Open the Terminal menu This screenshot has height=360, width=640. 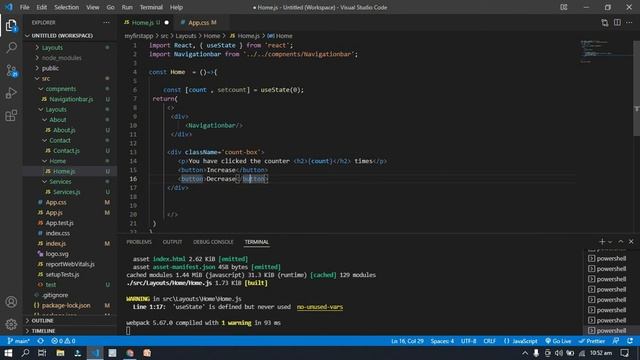tap(151, 7)
